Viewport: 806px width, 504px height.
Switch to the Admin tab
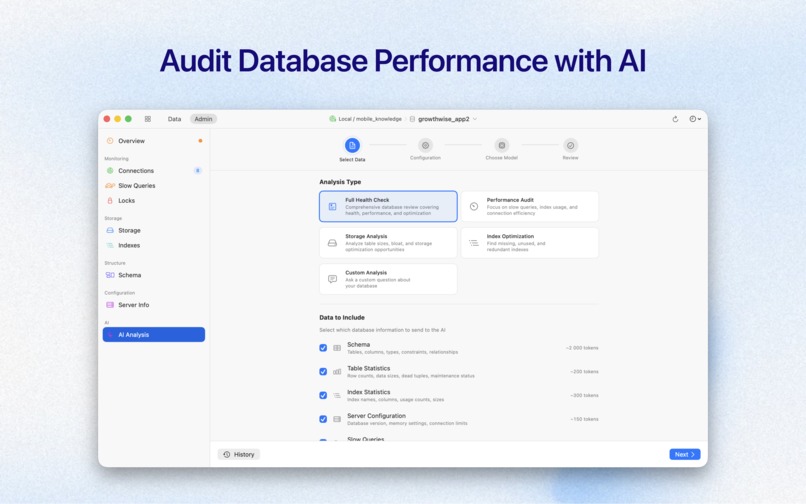tap(203, 119)
